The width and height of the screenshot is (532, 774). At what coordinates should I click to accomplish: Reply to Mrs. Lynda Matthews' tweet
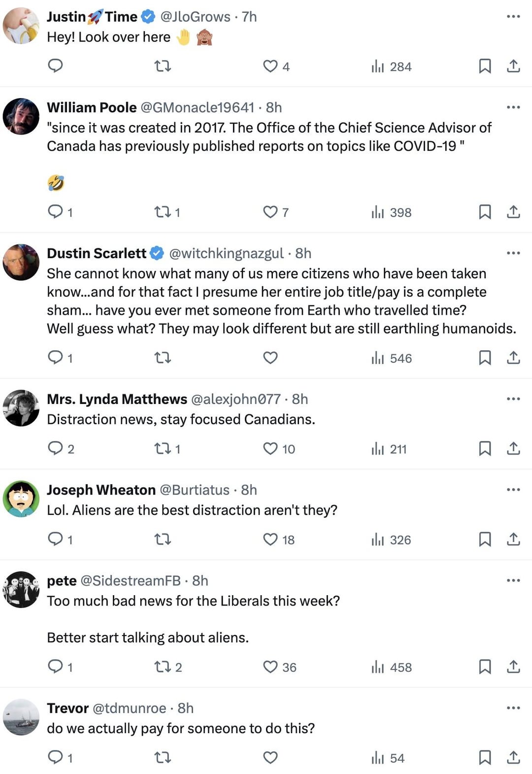[x=55, y=448]
